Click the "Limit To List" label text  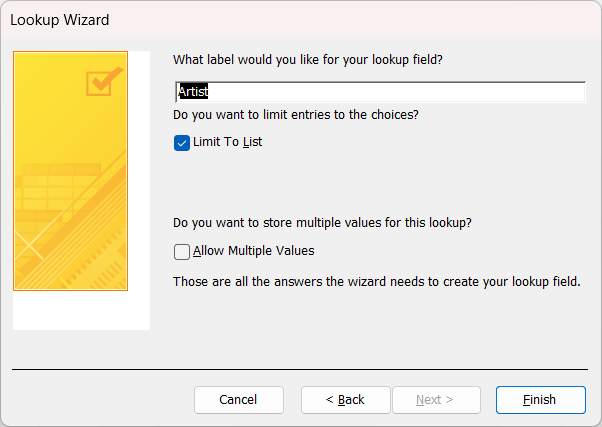(227, 142)
